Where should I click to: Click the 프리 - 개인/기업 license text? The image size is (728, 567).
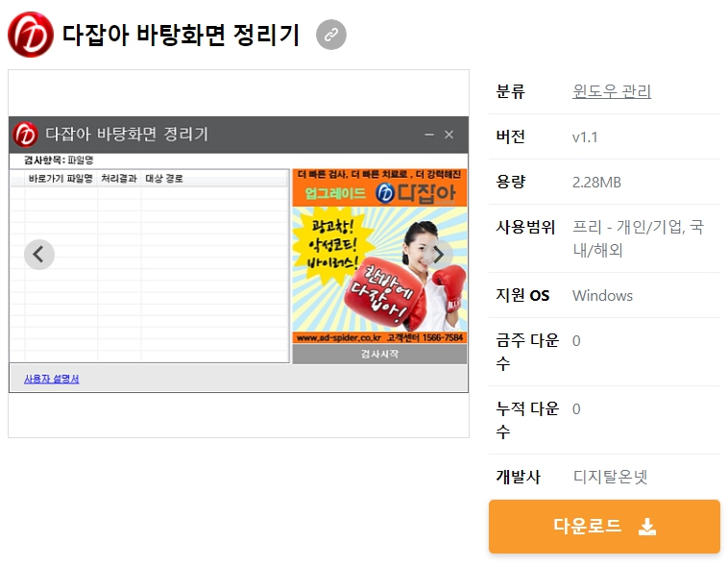tap(638, 238)
